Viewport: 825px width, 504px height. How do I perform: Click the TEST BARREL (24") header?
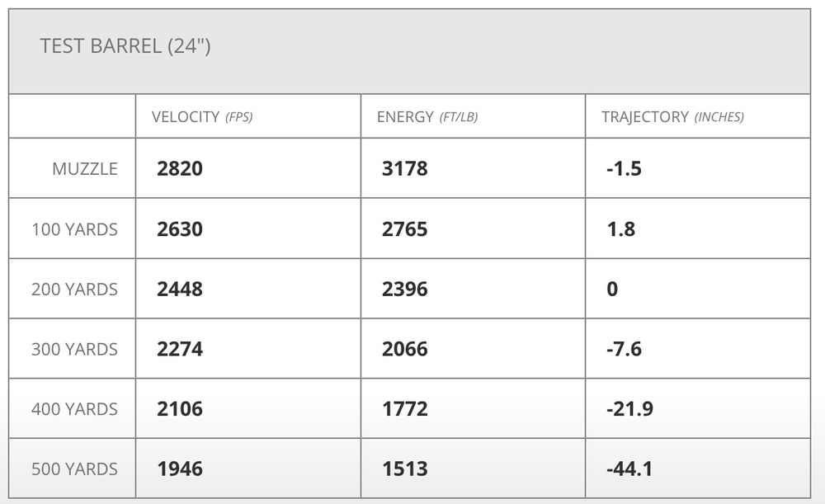pos(125,46)
